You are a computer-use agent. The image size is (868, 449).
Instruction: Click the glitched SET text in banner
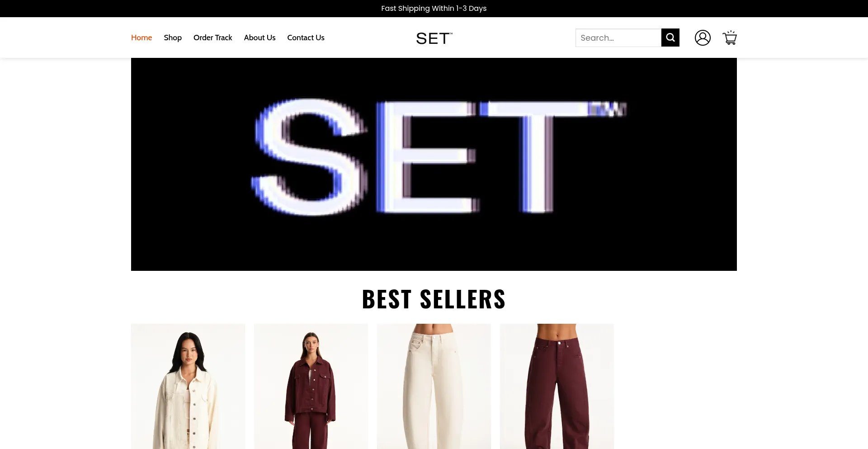(439, 156)
